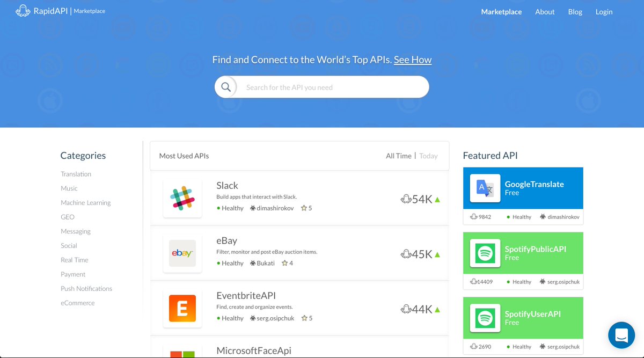Click the star rating icon on eBay
Screen dimensions: 644x358
(x=284, y=263)
